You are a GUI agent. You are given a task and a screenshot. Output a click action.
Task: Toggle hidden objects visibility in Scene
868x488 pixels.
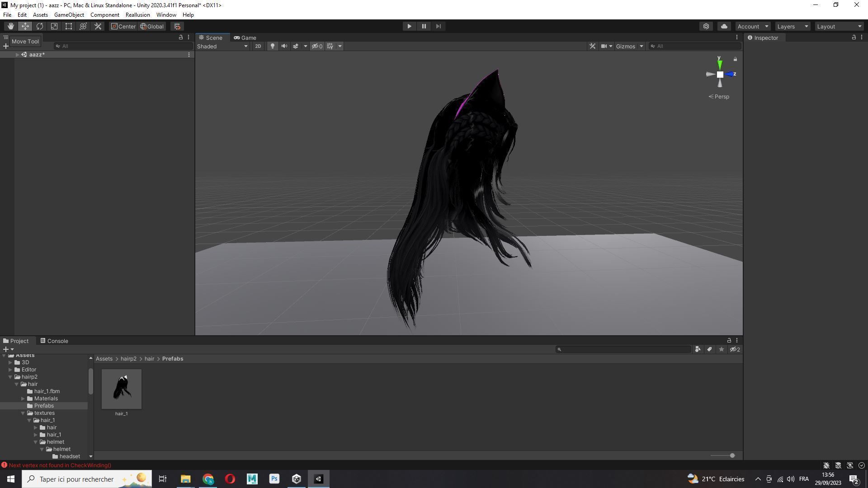(x=317, y=46)
